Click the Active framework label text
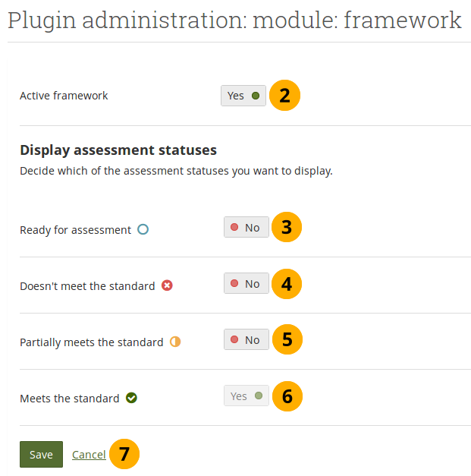This screenshot has width=471, height=476. (x=64, y=96)
